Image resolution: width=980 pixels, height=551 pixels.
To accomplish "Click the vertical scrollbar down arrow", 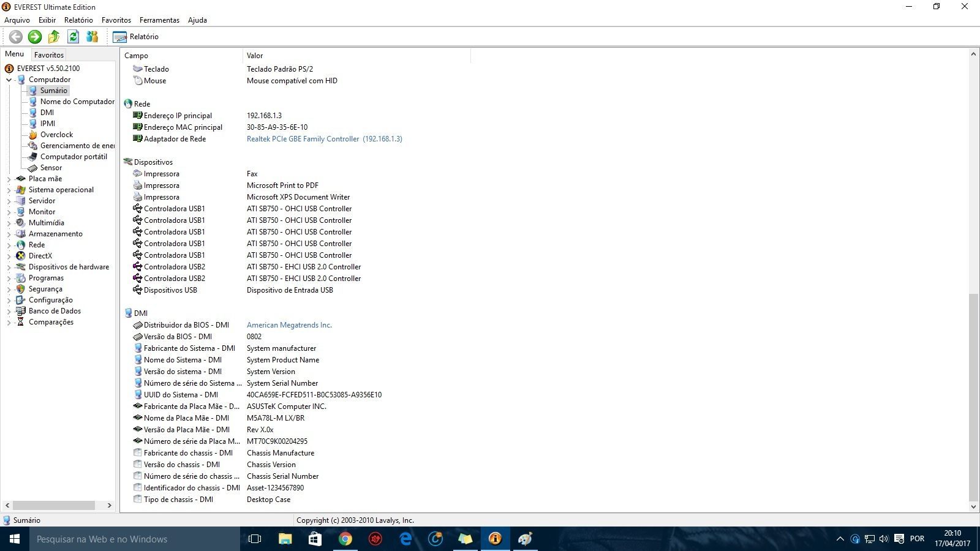I will (973, 506).
